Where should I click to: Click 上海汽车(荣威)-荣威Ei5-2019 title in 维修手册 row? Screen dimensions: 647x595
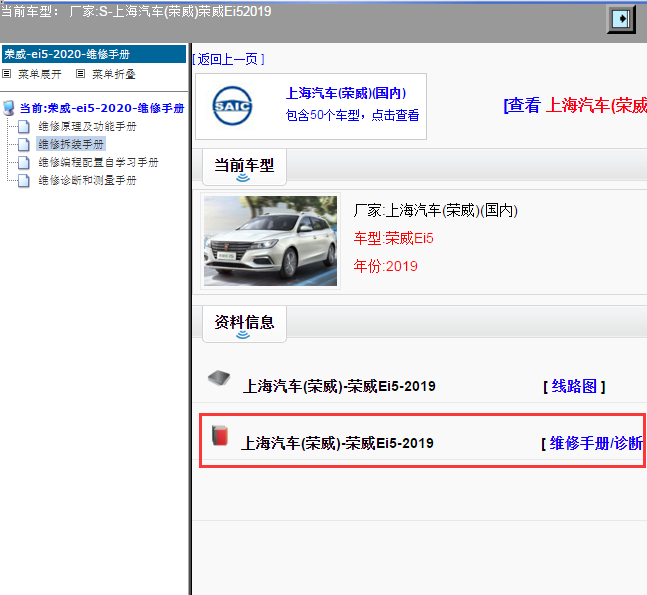(x=337, y=444)
